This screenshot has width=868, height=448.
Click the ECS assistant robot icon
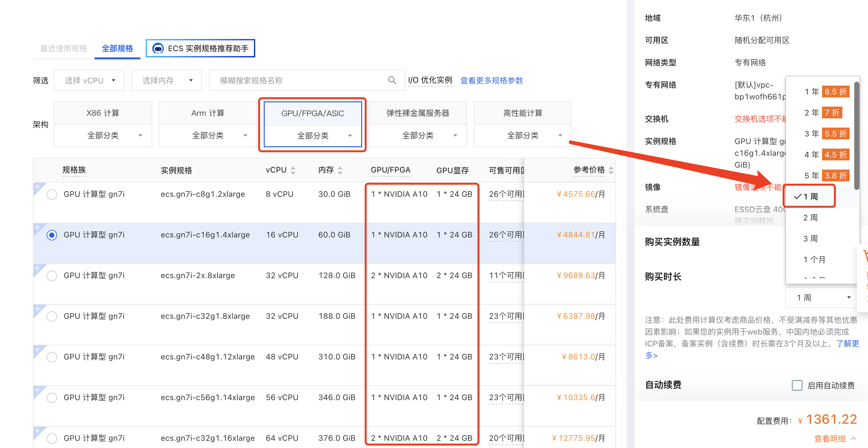tap(158, 49)
